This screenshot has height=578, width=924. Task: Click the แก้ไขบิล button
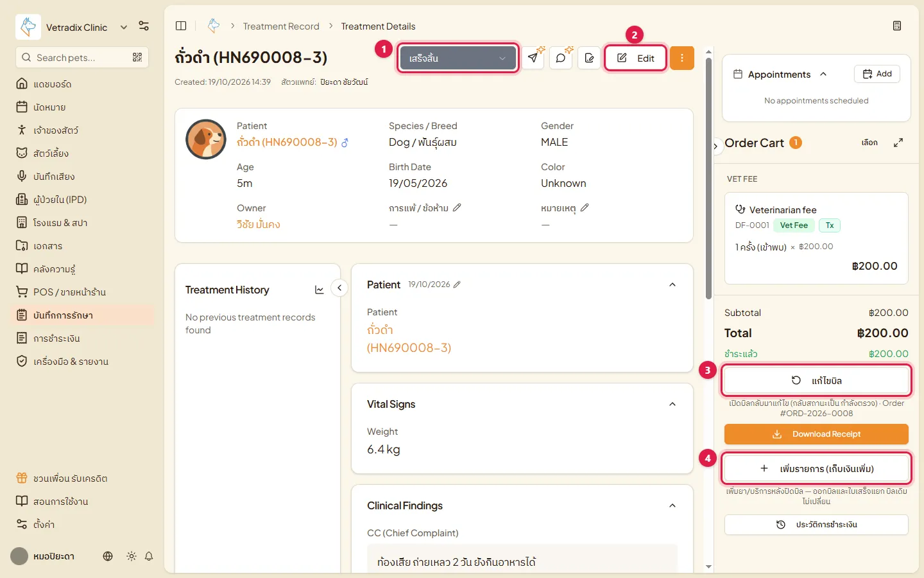pos(816,380)
